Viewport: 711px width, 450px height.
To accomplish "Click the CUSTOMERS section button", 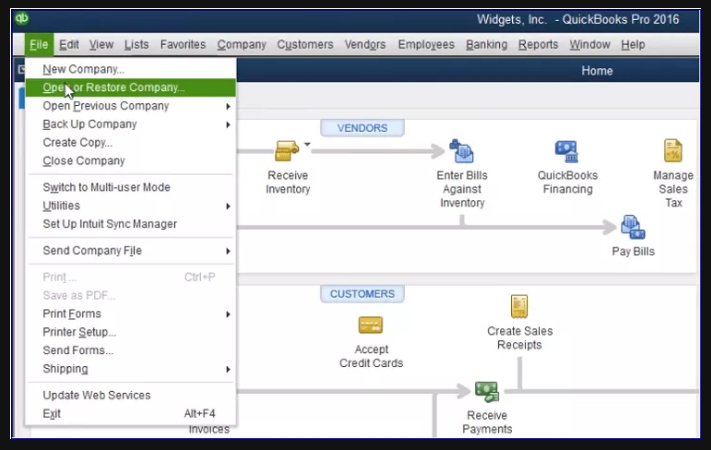I will (362, 294).
